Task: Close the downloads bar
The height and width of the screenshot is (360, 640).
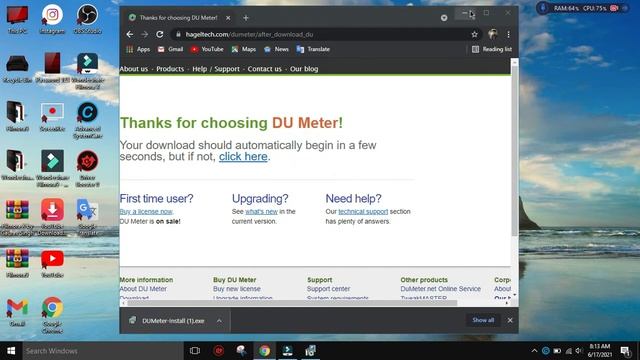Action: click(510, 320)
